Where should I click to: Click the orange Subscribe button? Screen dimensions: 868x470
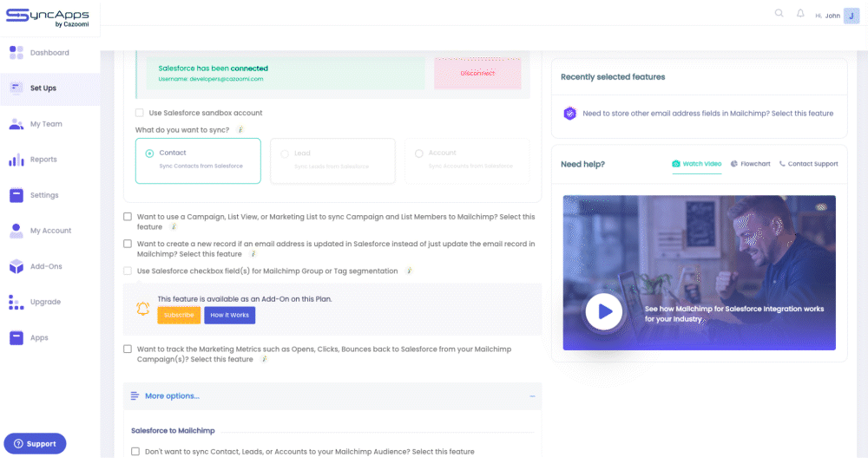(x=179, y=315)
